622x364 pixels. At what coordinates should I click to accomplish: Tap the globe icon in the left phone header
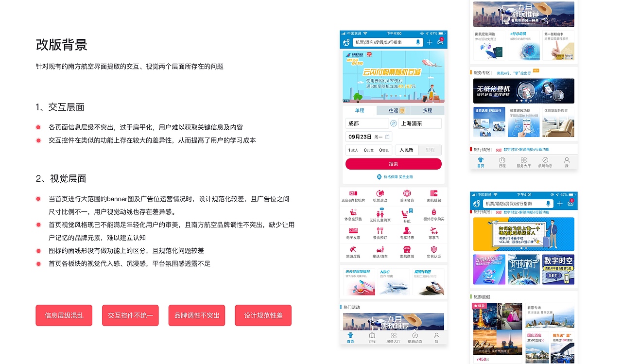(346, 42)
